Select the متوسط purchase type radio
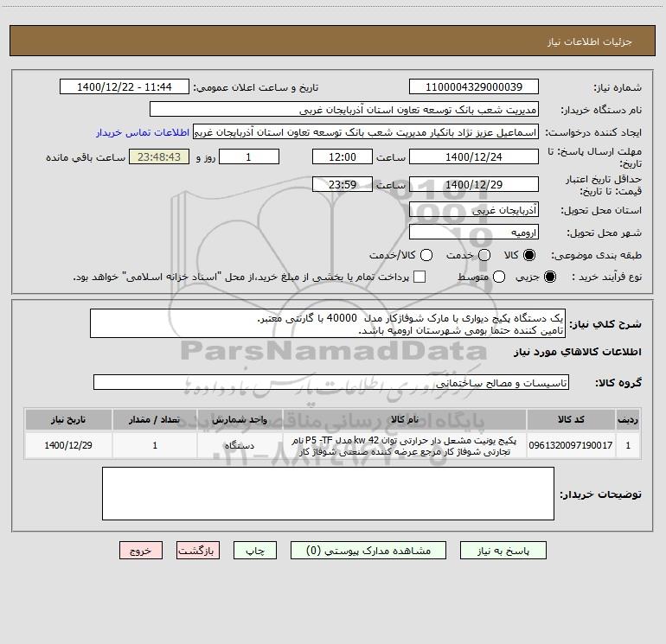The height and width of the screenshot is (644, 666). coord(499,277)
